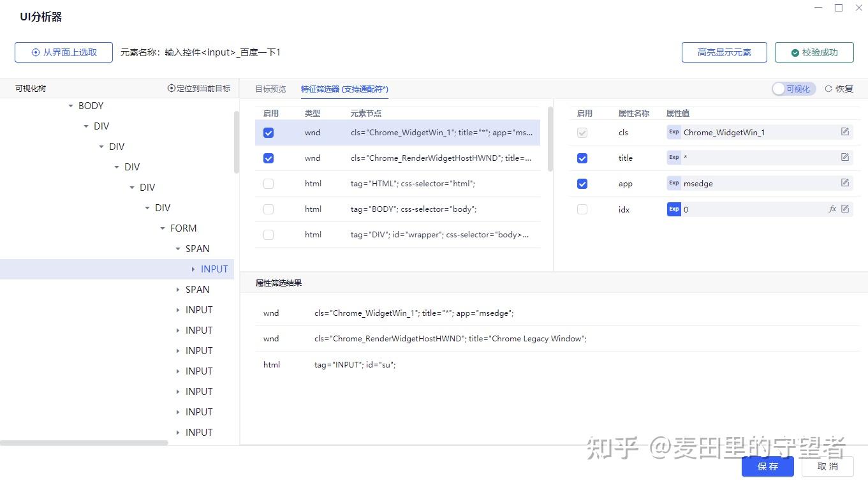Click the Exp badge in the title row
Screen dimensions: 868x483
673,158
